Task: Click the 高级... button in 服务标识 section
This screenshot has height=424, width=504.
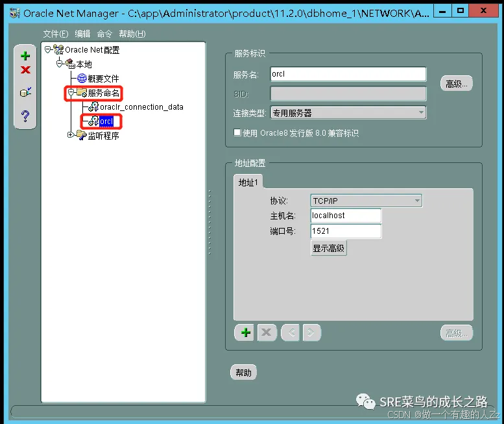Action: [456, 84]
